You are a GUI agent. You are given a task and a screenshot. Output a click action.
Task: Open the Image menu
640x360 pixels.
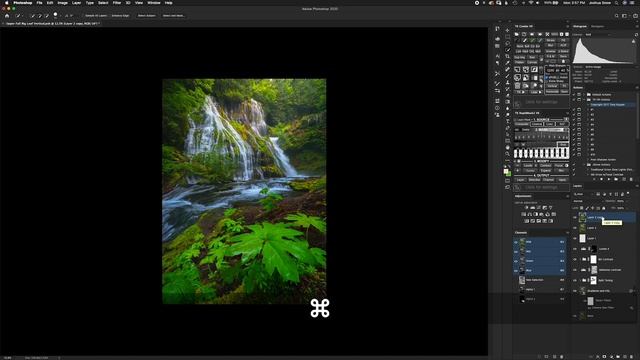tap(62, 3)
